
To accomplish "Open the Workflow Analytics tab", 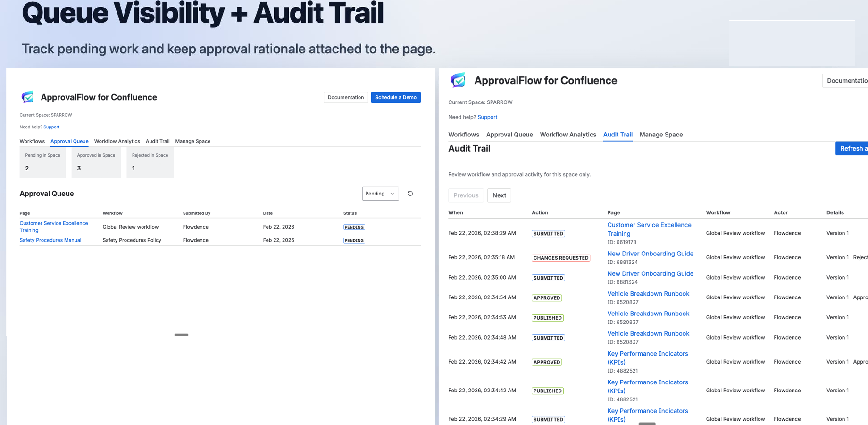I will (x=117, y=141).
